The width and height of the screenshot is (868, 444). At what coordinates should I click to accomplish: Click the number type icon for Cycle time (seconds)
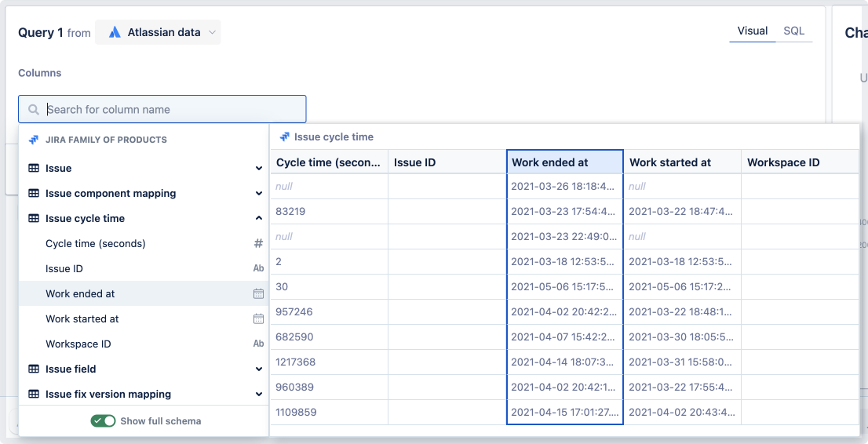258,244
